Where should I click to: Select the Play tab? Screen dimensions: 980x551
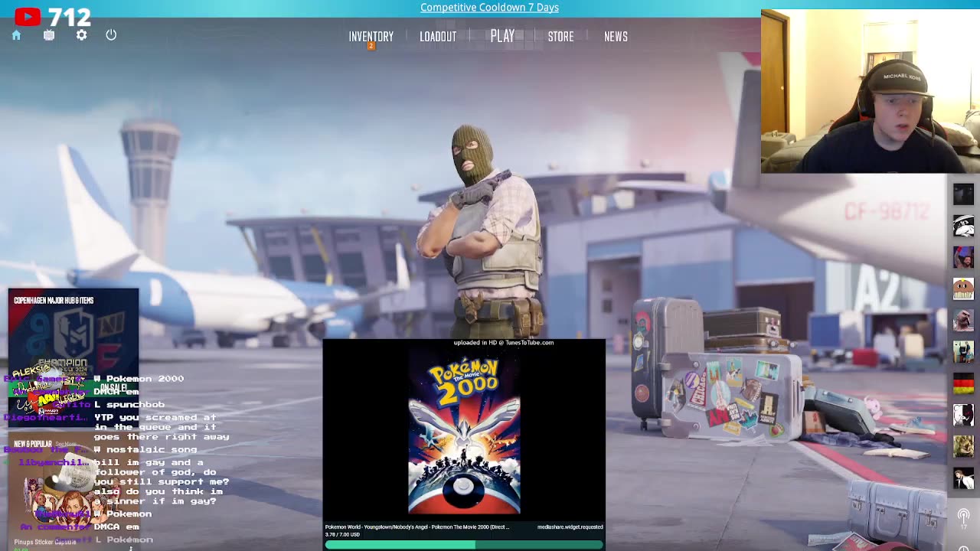pos(502,36)
